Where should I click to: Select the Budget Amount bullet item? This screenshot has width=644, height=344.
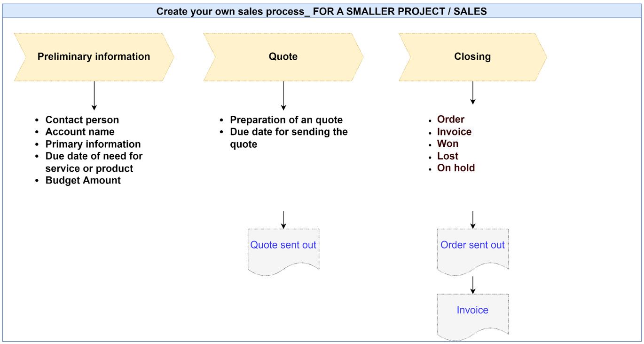pos(83,180)
